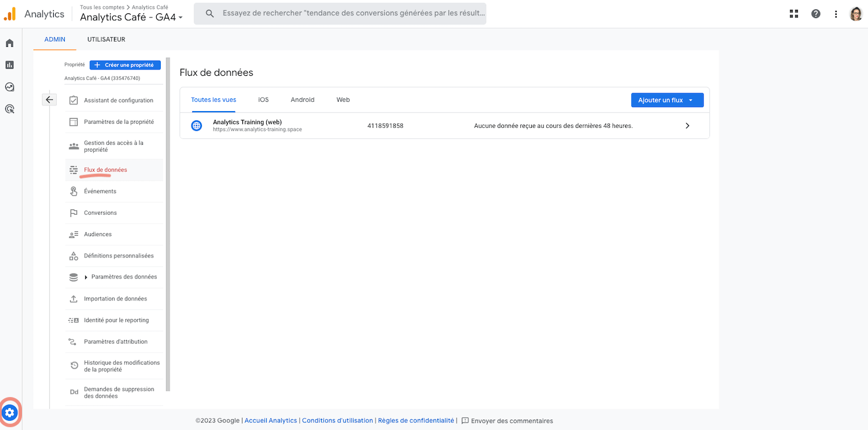The height and width of the screenshot is (430, 868).
Task: Open the Home icon in left rail
Action: coord(9,43)
